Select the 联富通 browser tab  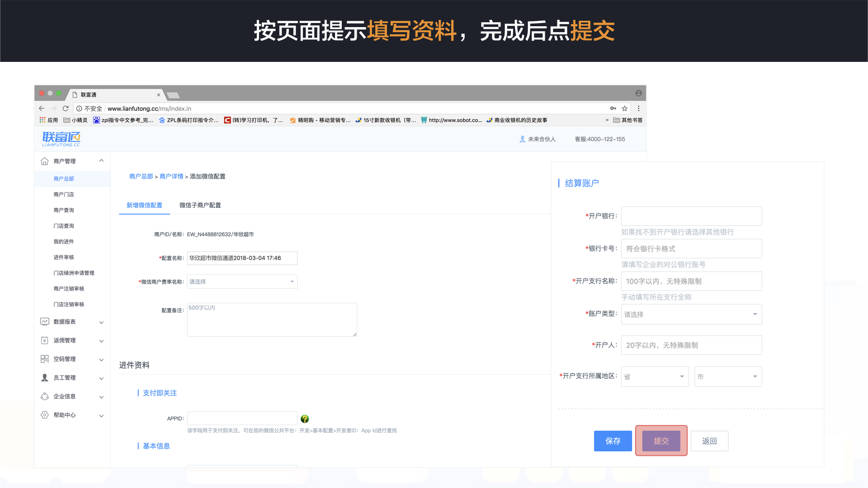click(115, 94)
